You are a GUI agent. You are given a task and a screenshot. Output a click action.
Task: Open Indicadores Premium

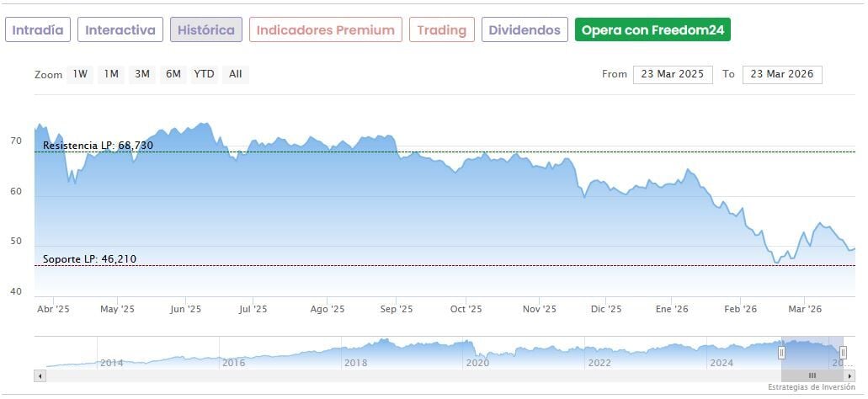click(x=325, y=30)
